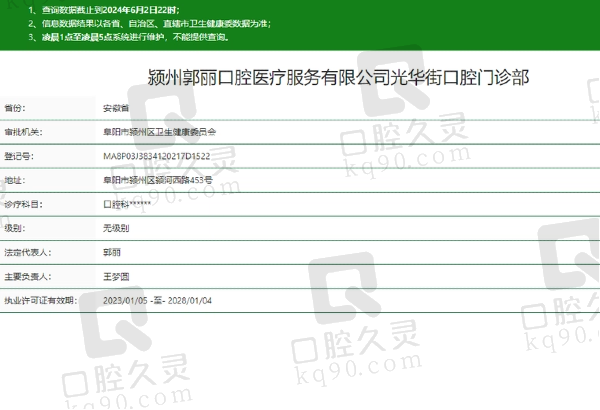Image resolution: width=600 pixels, height=410 pixels.
Task: Click the province value 安徽省
Action: point(116,108)
